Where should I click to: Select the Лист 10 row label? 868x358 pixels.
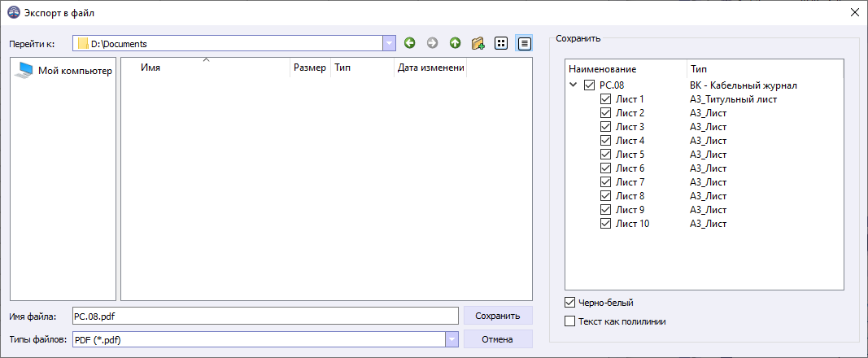632,224
